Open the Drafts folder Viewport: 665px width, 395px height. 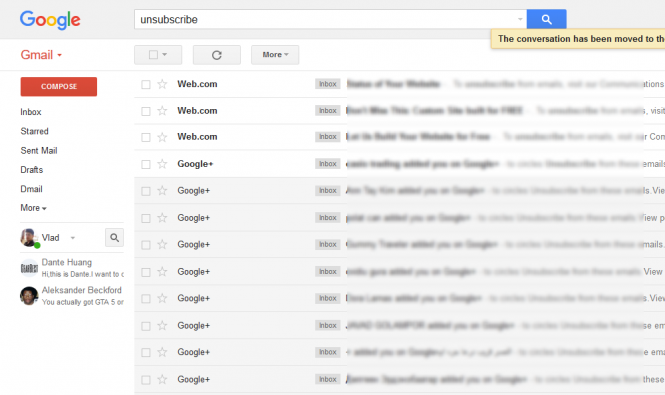click(x=31, y=170)
